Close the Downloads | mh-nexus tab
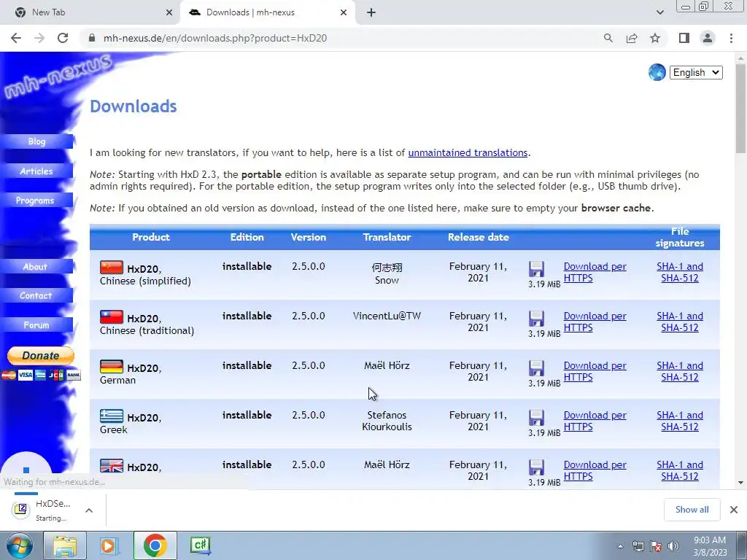This screenshot has width=747, height=560. [344, 13]
